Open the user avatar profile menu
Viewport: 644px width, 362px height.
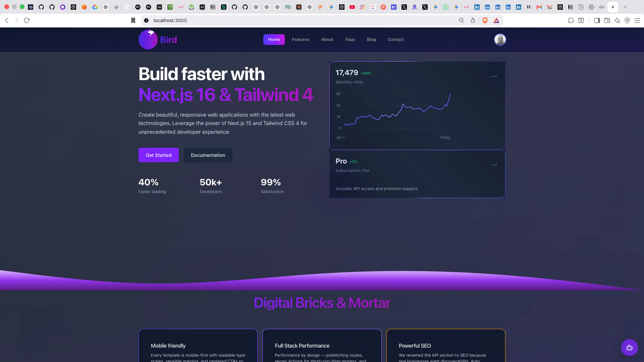click(500, 40)
